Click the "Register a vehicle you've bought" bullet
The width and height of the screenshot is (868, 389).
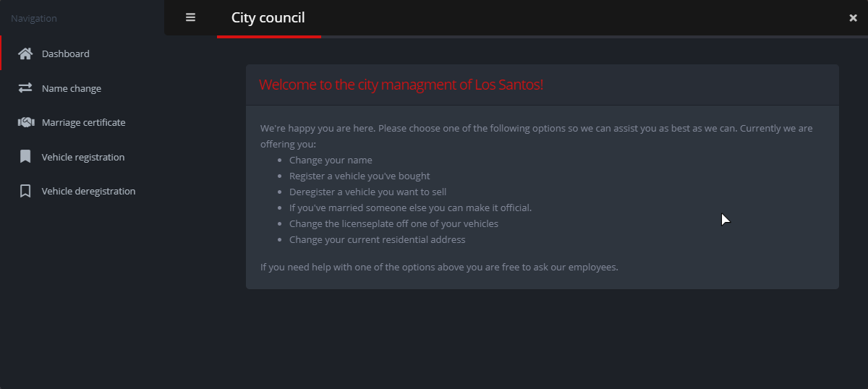tap(359, 176)
